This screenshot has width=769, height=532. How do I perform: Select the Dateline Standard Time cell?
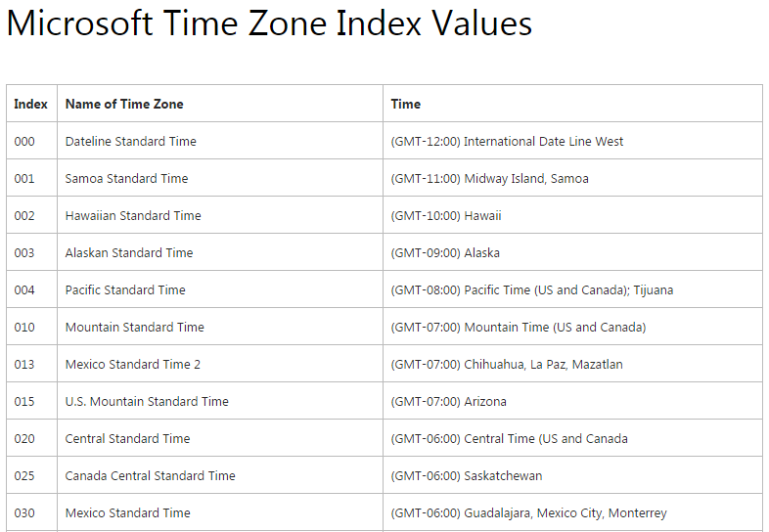click(x=131, y=141)
